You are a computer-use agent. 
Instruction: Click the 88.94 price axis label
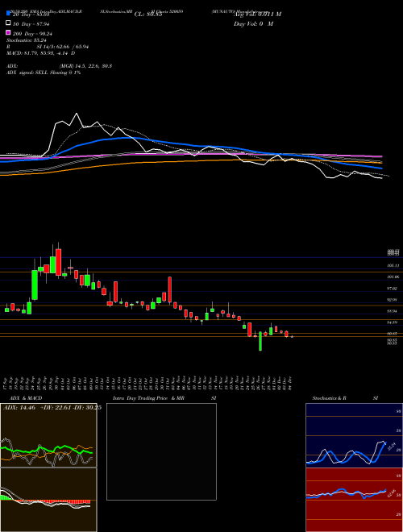(x=393, y=311)
